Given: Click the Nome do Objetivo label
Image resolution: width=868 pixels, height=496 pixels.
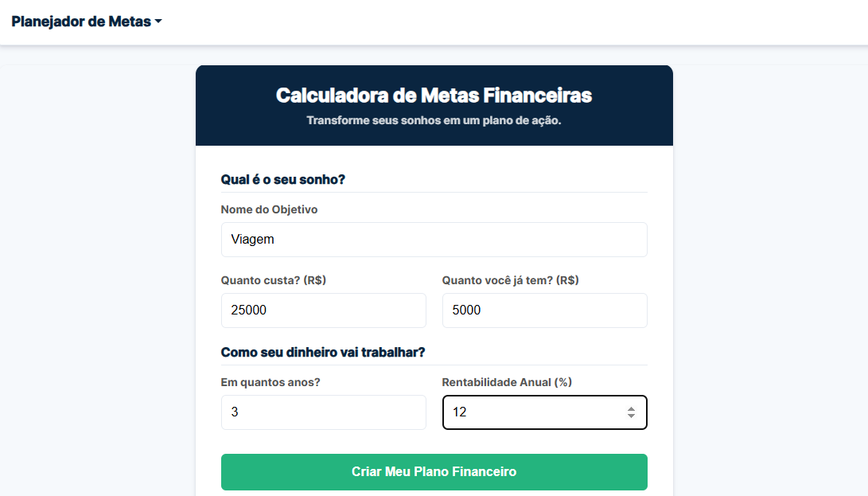Looking at the screenshot, I should (x=268, y=209).
